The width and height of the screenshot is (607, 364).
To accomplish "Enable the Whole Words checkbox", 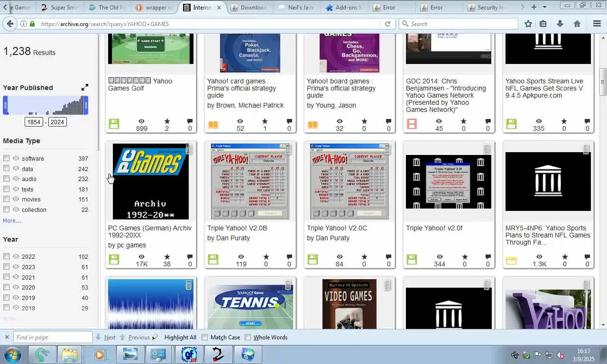I will click(x=248, y=337).
